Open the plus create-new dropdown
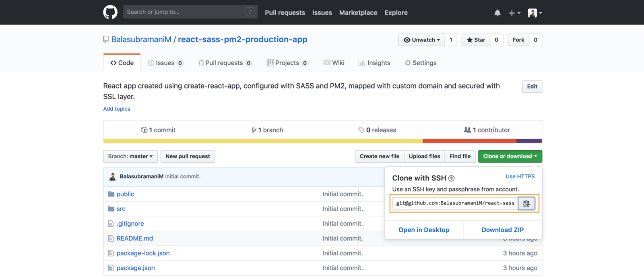644x279 pixels. (x=514, y=13)
